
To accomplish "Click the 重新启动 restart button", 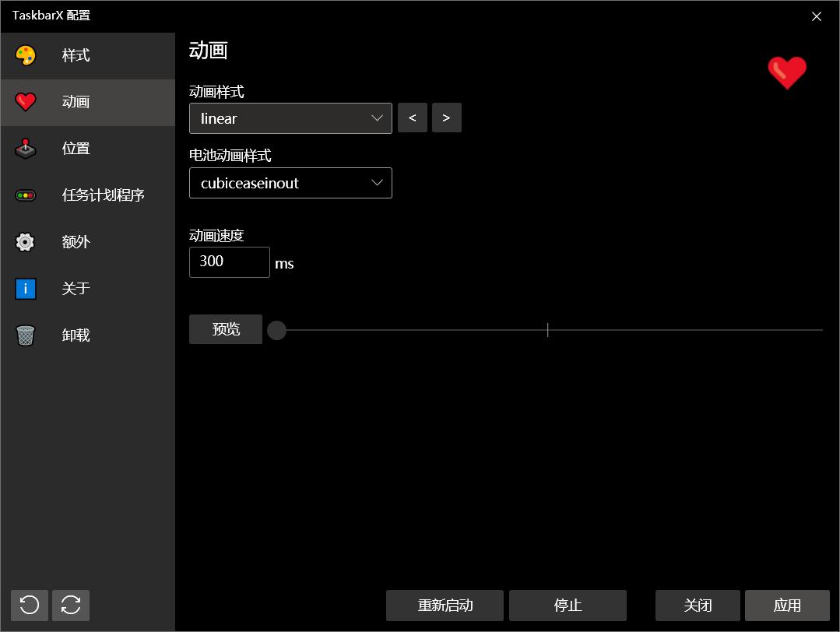I will (x=445, y=605).
